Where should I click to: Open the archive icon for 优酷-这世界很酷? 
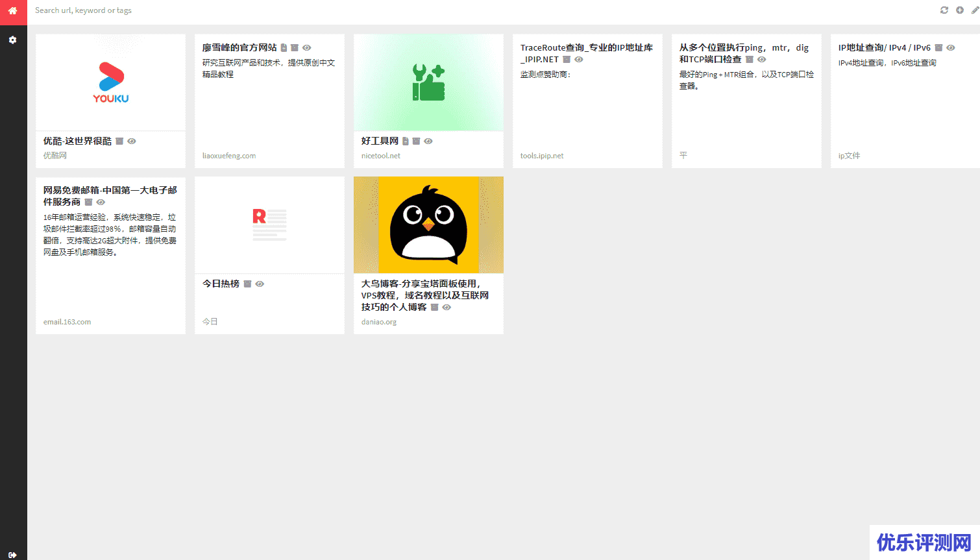click(119, 141)
